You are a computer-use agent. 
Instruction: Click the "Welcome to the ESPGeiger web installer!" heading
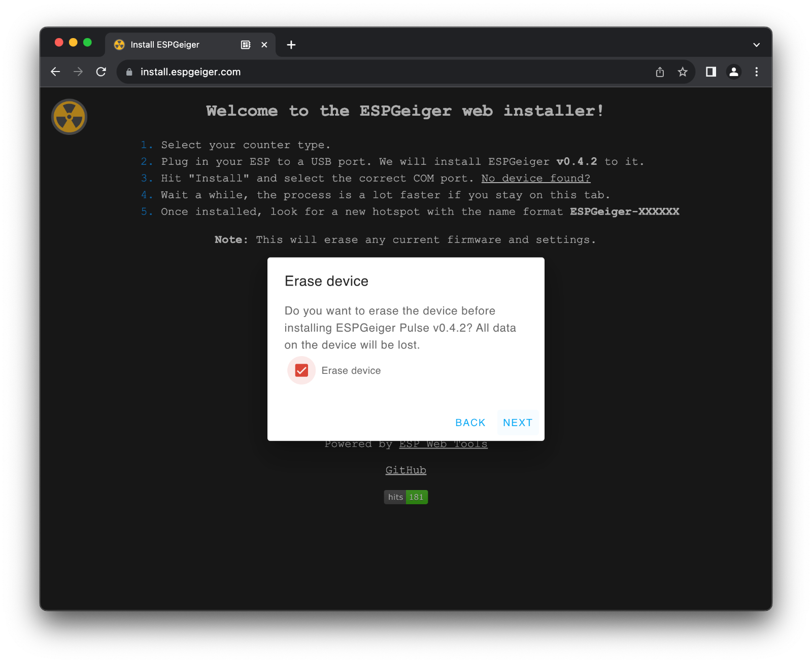[x=405, y=111]
